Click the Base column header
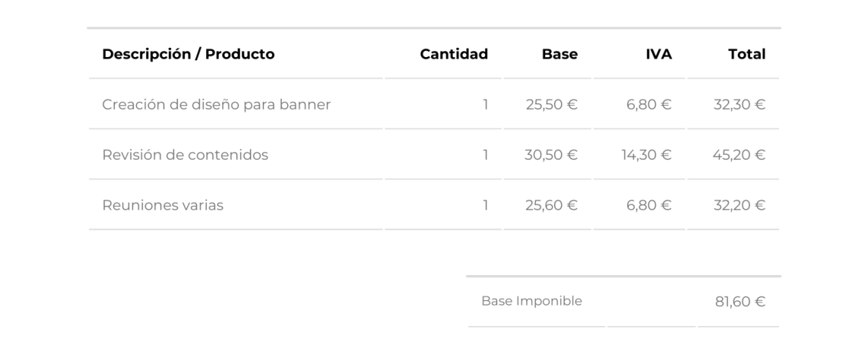 [560, 54]
